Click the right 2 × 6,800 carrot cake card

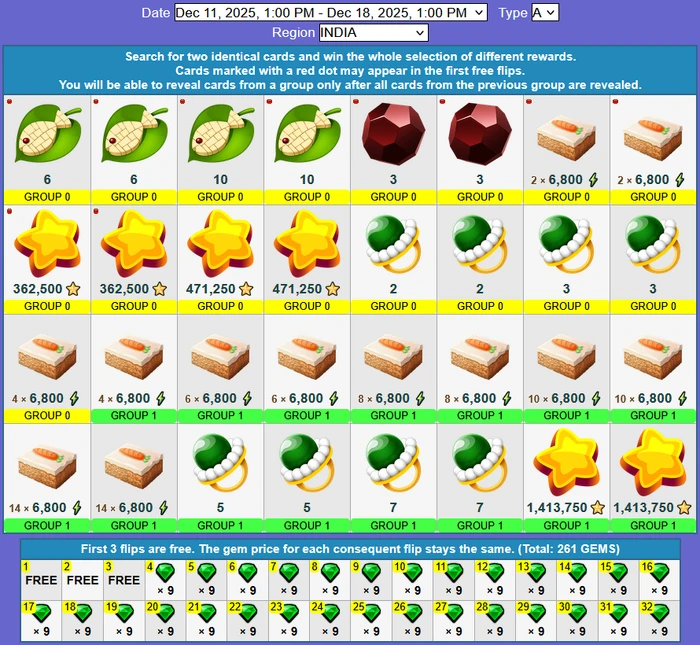[x=653, y=150]
